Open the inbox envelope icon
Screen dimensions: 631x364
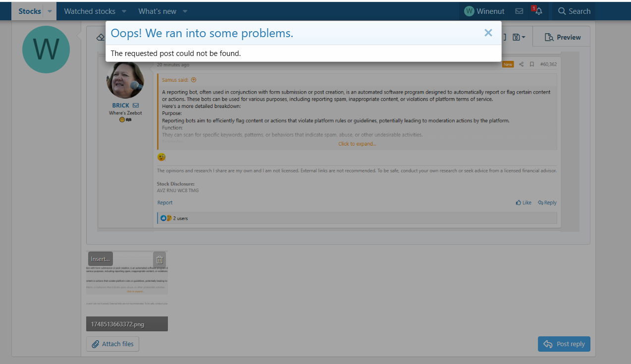[519, 11]
